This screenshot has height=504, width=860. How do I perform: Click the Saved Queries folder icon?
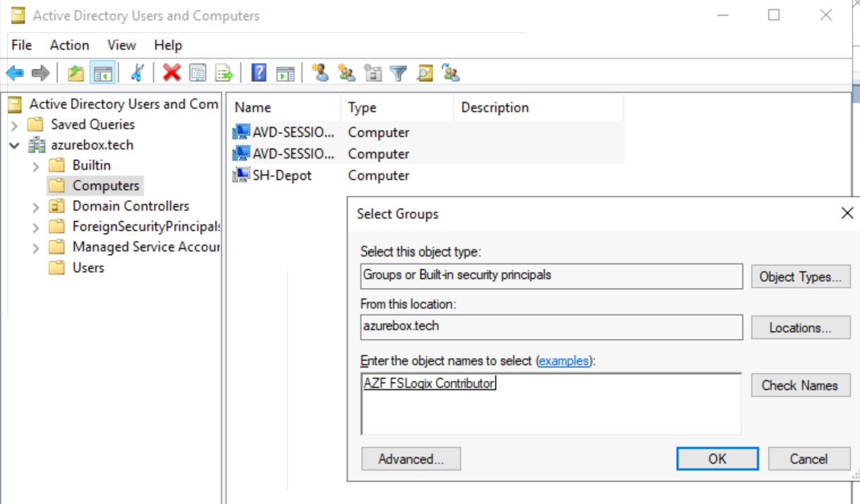[x=36, y=124]
